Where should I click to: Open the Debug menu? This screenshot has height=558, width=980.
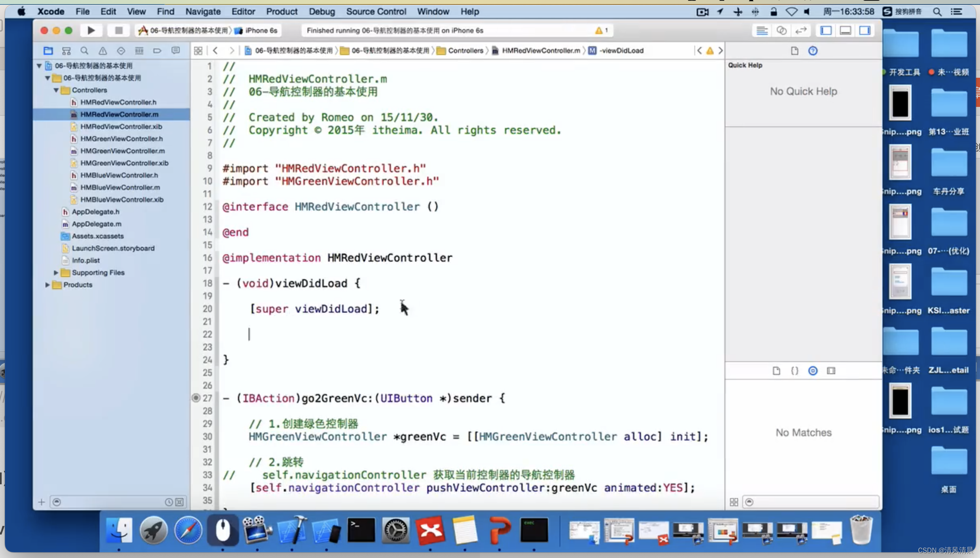pos(322,11)
